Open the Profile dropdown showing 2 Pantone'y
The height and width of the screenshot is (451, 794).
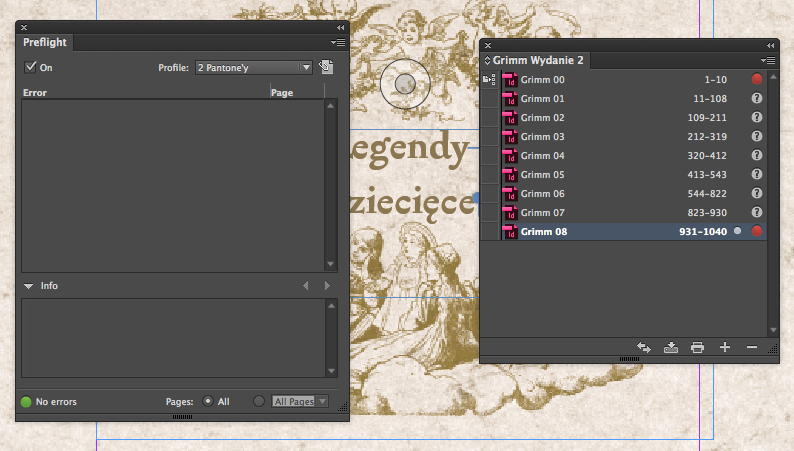click(254, 67)
